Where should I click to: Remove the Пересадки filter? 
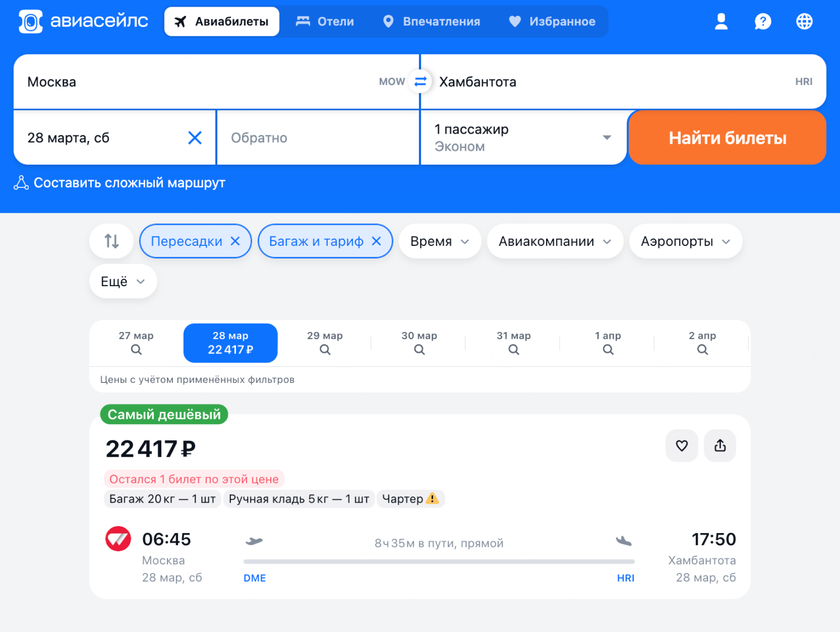(x=234, y=241)
